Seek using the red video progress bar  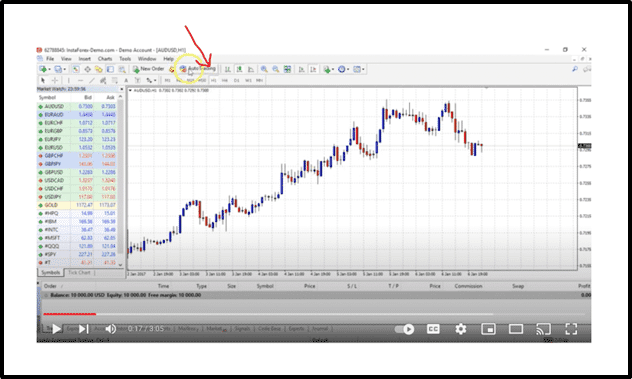click(x=70, y=314)
